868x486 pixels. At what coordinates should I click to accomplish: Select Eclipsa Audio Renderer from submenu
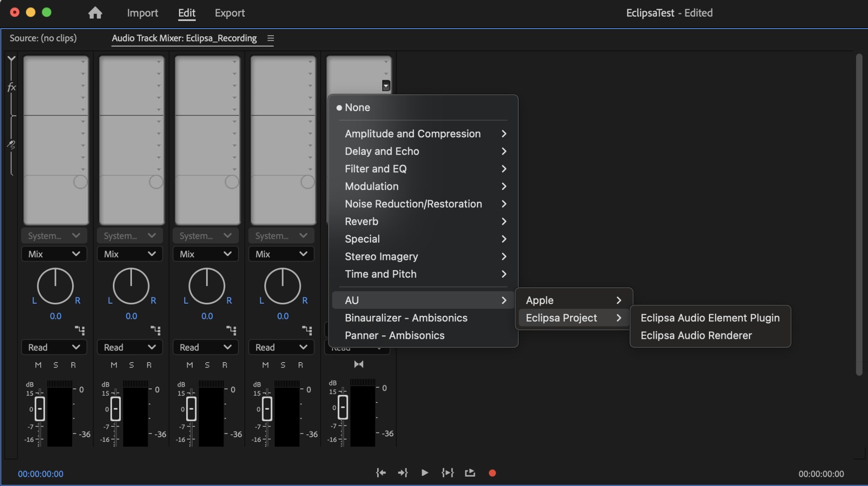(x=696, y=335)
